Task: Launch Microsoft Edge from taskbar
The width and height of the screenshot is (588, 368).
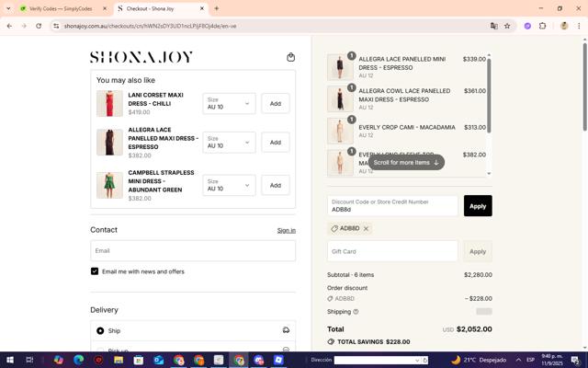Action: pyautogui.click(x=79, y=360)
